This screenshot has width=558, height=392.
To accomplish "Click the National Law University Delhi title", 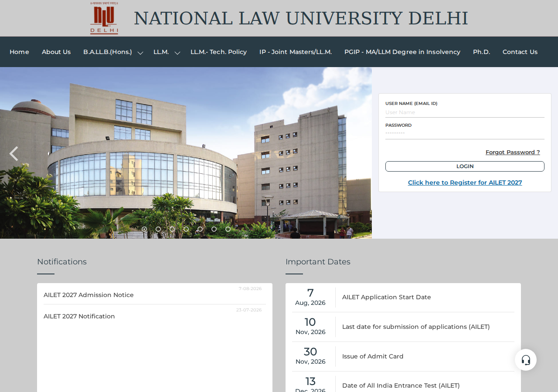I will pos(301,18).
